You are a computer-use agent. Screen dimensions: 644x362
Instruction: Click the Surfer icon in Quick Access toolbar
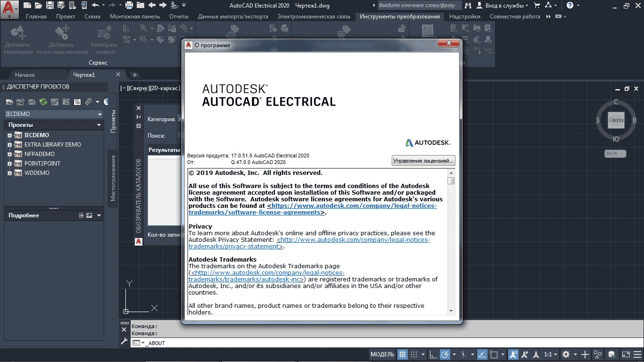click(174, 5)
